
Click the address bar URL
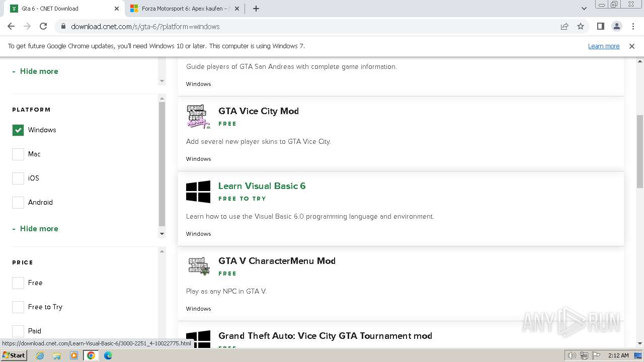click(x=145, y=27)
